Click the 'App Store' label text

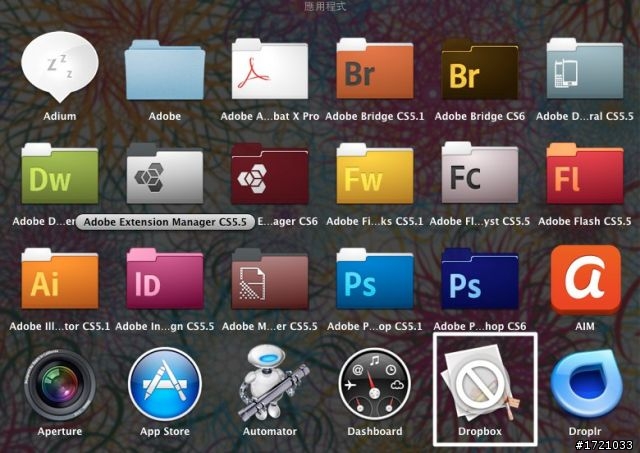click(164, 431)
